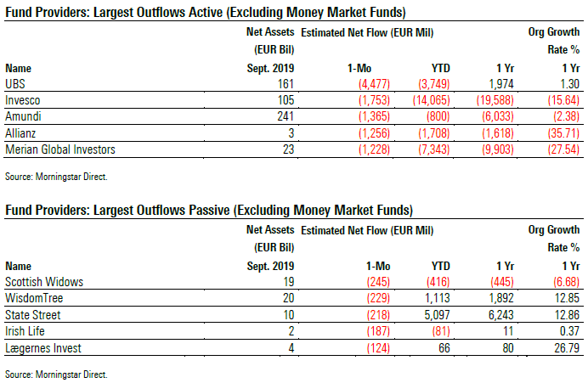Image resolution: width=588 pixels, height=383 pixels.
Task: Click the Scottish Widows provider name
Action: 43,281
